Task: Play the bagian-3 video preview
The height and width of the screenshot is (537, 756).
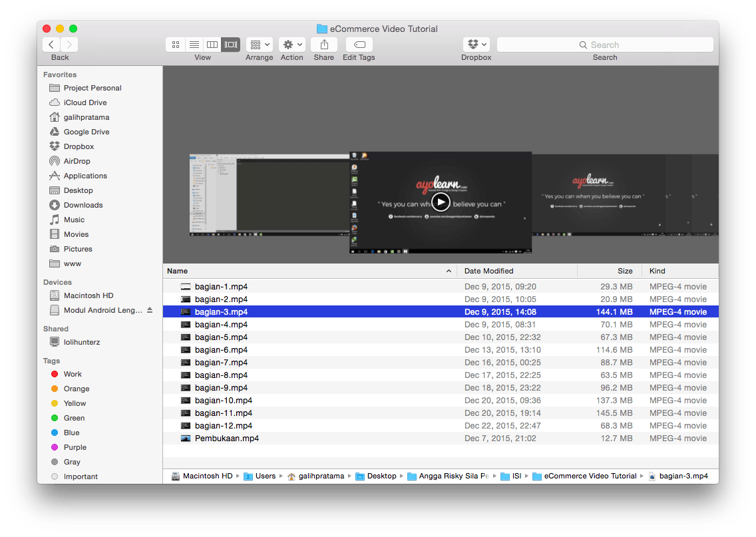Action: pos(441,202)
